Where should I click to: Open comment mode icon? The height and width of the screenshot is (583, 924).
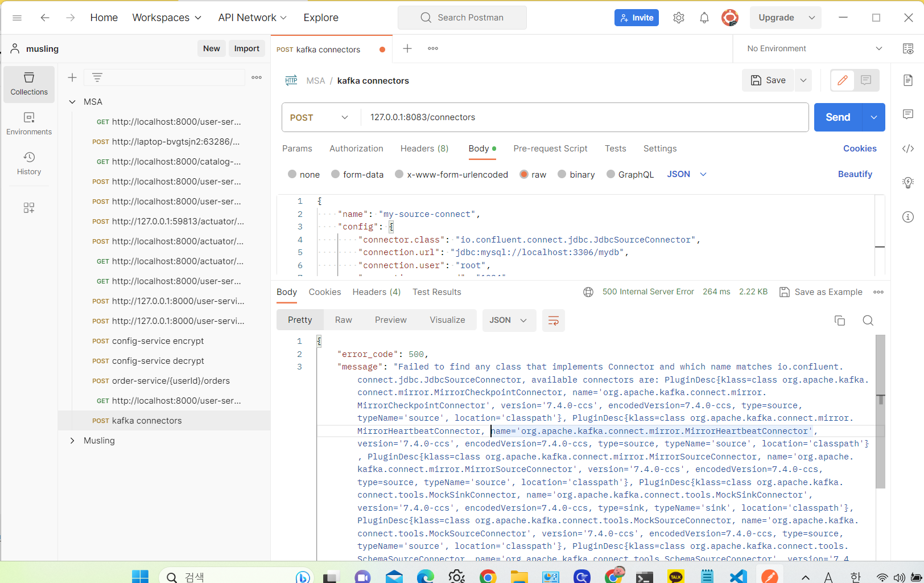(866, 80)
